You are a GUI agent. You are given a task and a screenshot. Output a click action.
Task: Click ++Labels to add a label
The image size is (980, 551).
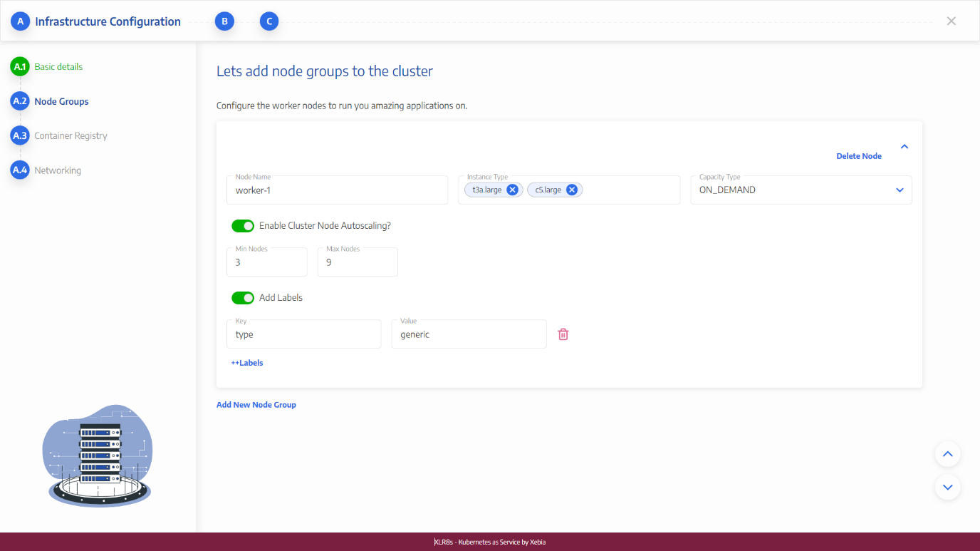(x=247, y=363)
